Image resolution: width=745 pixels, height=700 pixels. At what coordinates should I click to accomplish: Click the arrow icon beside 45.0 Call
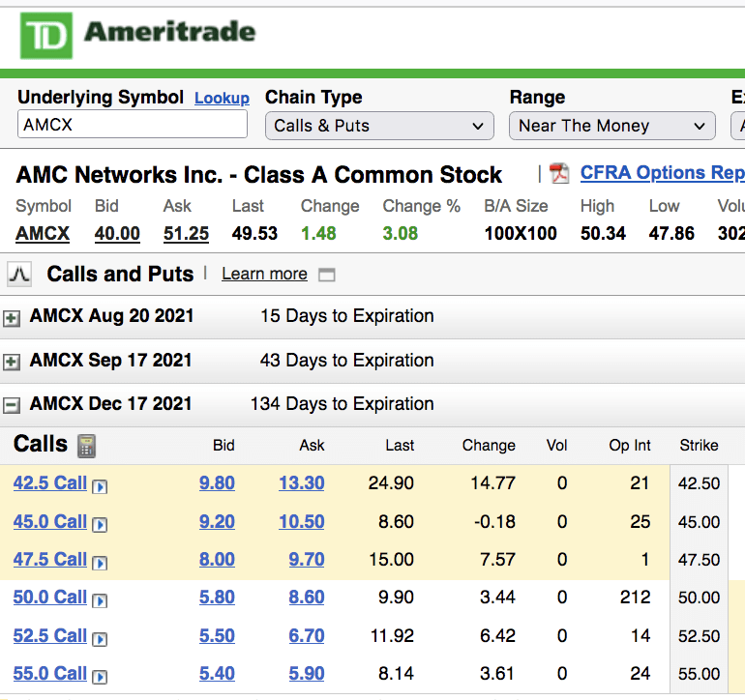[x=100, y=524]
